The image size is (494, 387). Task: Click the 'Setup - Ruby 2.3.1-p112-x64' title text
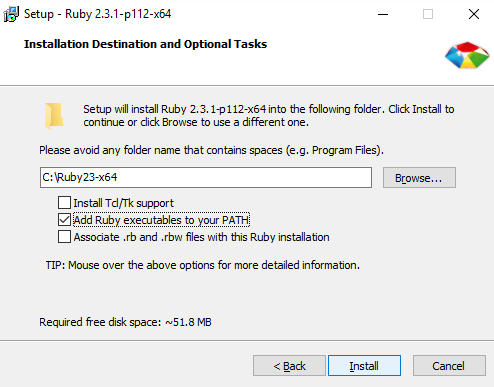click(97, 14)
